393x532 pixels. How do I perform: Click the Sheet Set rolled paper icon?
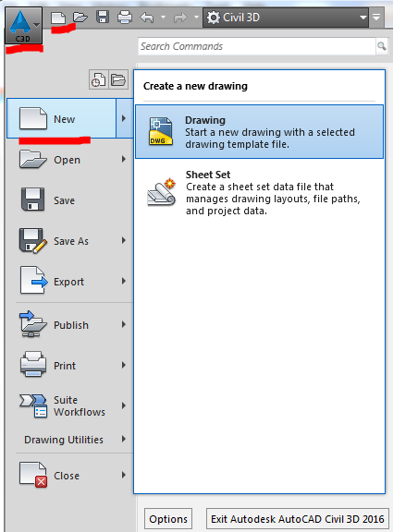pyautogui.click(x=161, y=192)
